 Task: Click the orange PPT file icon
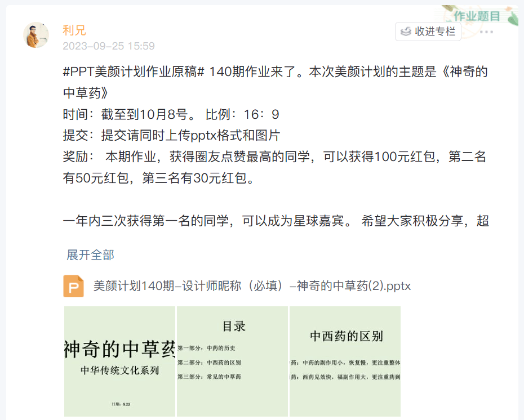click(x=73, y=286)
